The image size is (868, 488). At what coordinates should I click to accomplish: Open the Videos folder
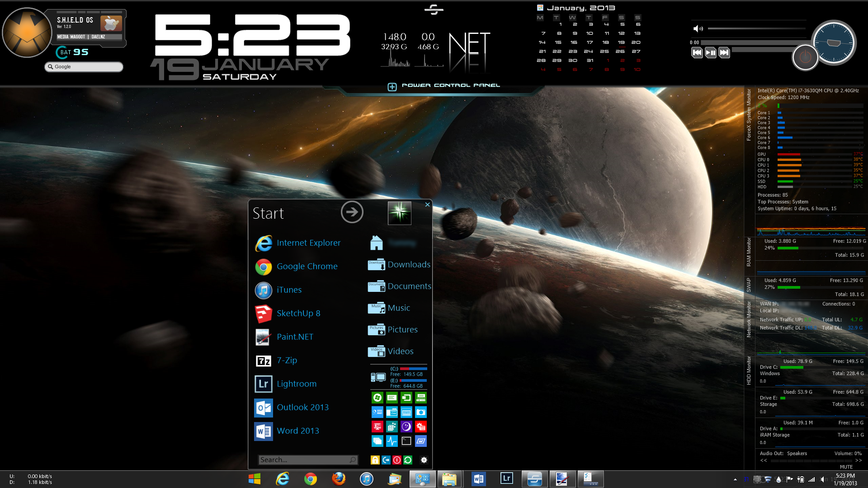pos(391,352)
